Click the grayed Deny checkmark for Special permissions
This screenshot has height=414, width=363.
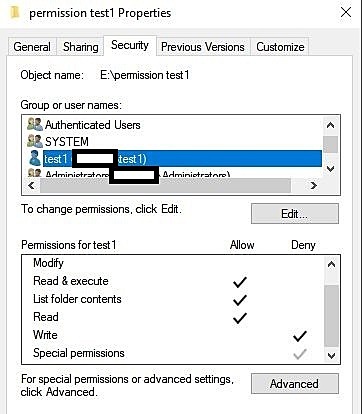click(300, 354)
